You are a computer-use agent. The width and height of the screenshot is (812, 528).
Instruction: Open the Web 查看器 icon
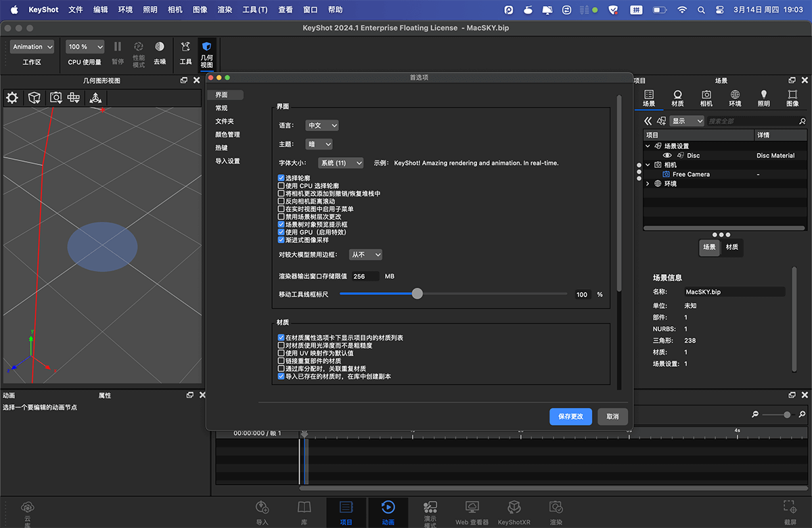click(472, 508)
